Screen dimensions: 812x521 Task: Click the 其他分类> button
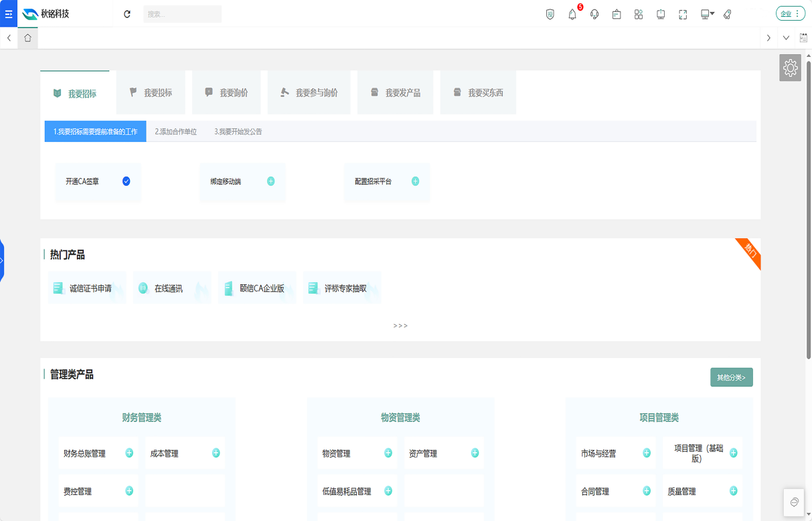tap(731, 377)
